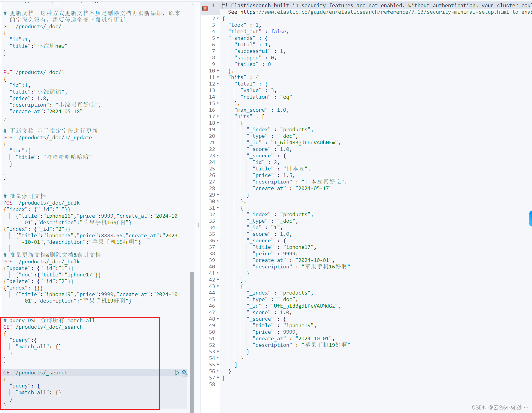Fold the _source block at line 36
This screenshot has height=413, width=532.
218,240
